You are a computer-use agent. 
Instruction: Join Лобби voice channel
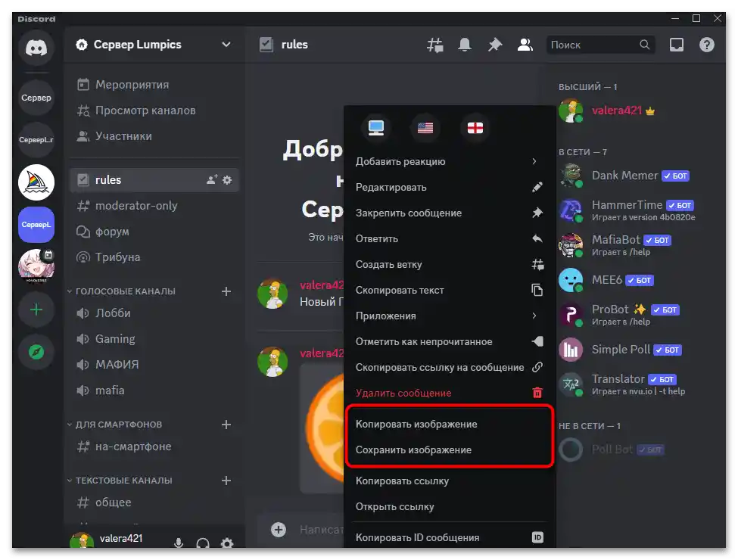tap(154, 313)
